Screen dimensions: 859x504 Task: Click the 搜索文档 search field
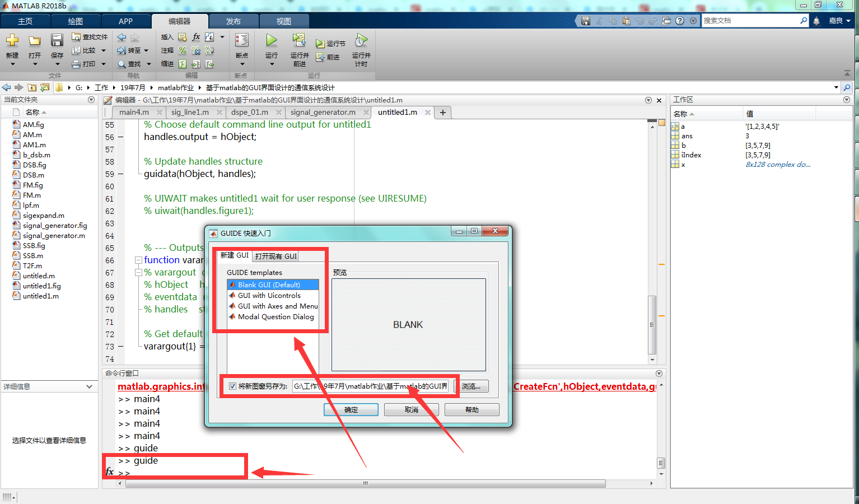(x=750, y=21)
